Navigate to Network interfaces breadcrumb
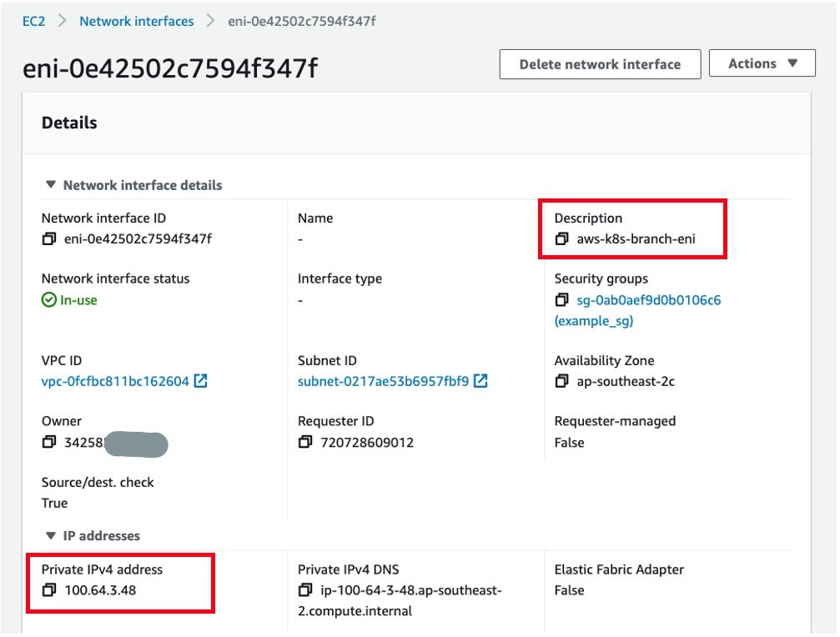 (137, 22)
